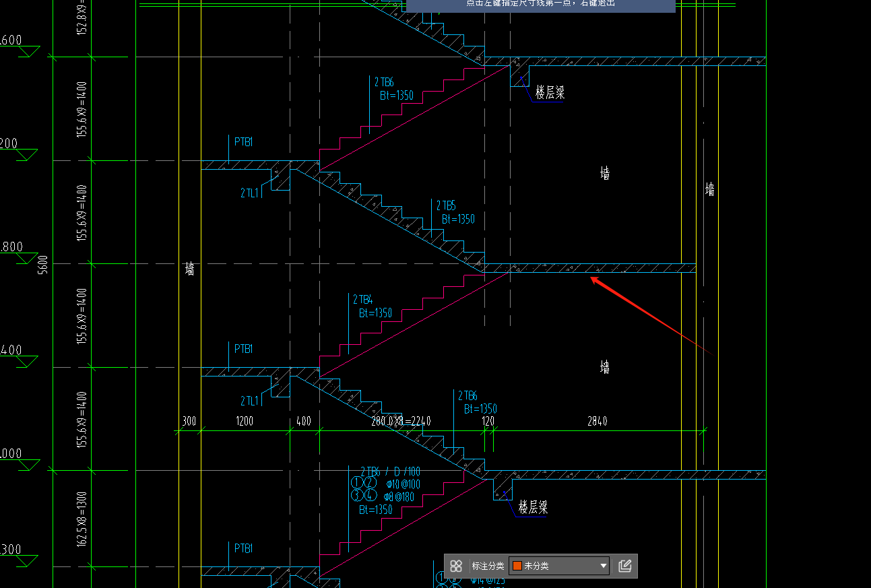Open the 标注分类 dropdown showing 未分类
Screen dimensions: 871x588
559,566
